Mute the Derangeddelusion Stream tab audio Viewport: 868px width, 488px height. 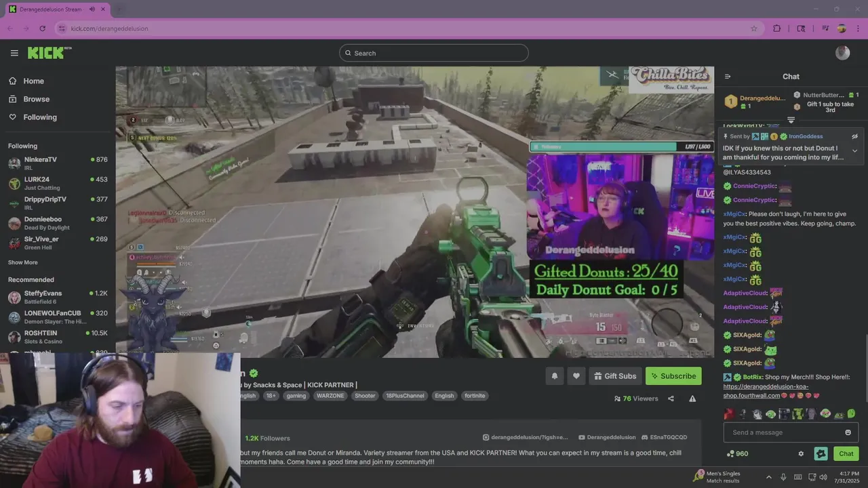pyautogui.click(x=92, y=9)
